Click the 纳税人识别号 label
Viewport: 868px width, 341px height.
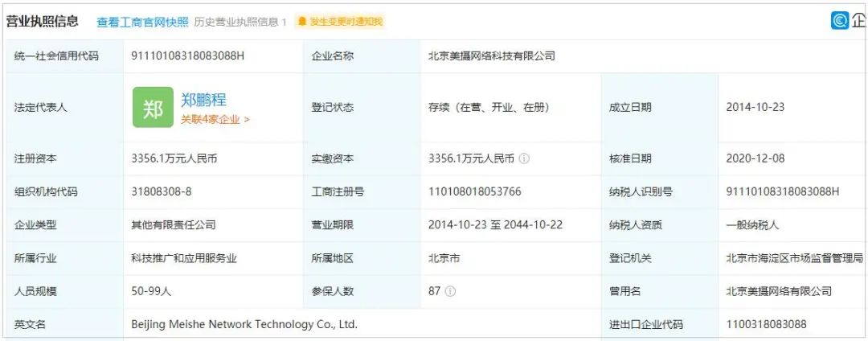pos(641,192)
